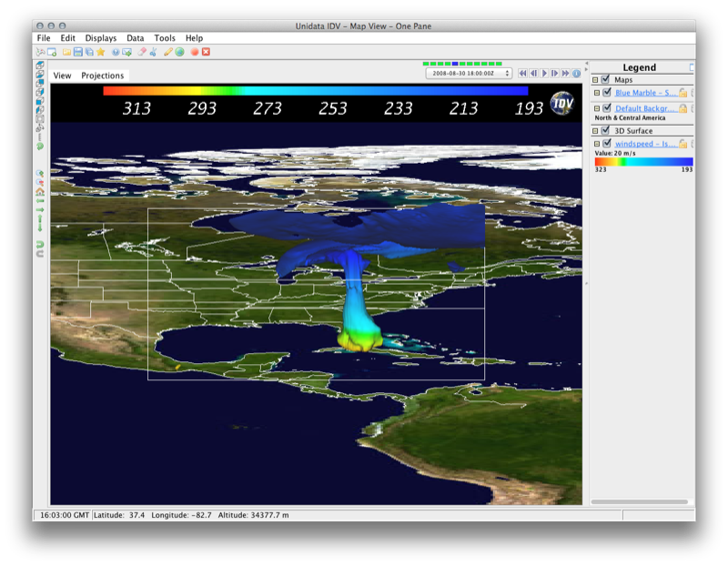This screenshot has width=728, height=566.
Task: Click the animation properties info icon
Action: tap(577, 73)
